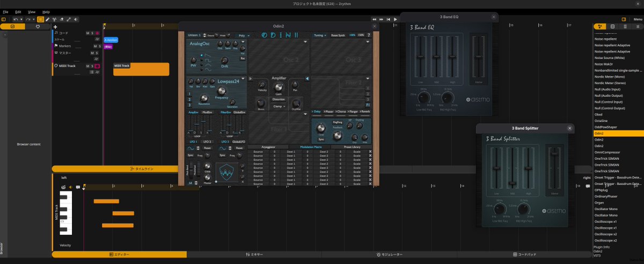Select the audition speaker tool
This screenshot has height=264, width=644.
76,19
